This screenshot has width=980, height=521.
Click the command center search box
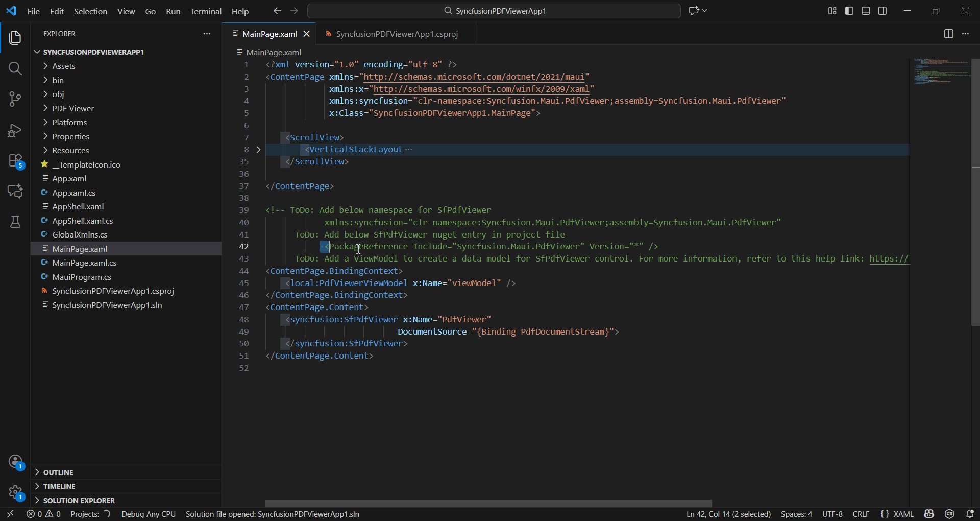point(494,11)
